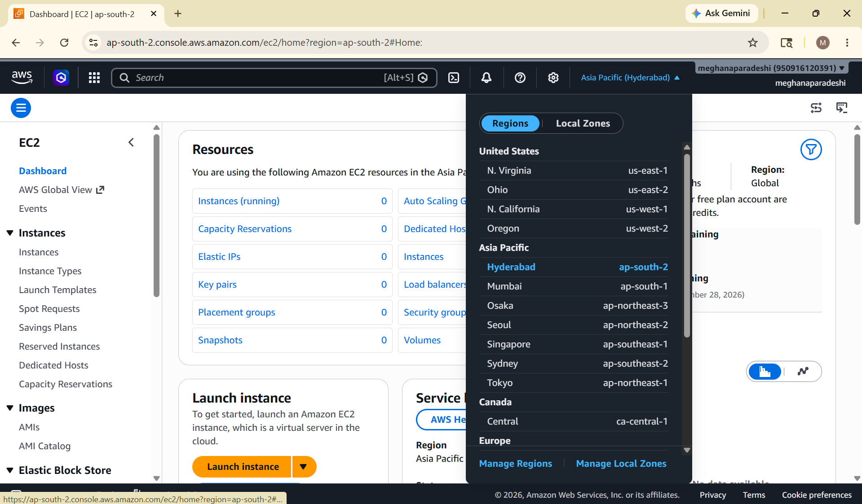The height and width of the screenshot is (504, 862).
Task: Open the AWS services grid menu
Action: (94, 78)
